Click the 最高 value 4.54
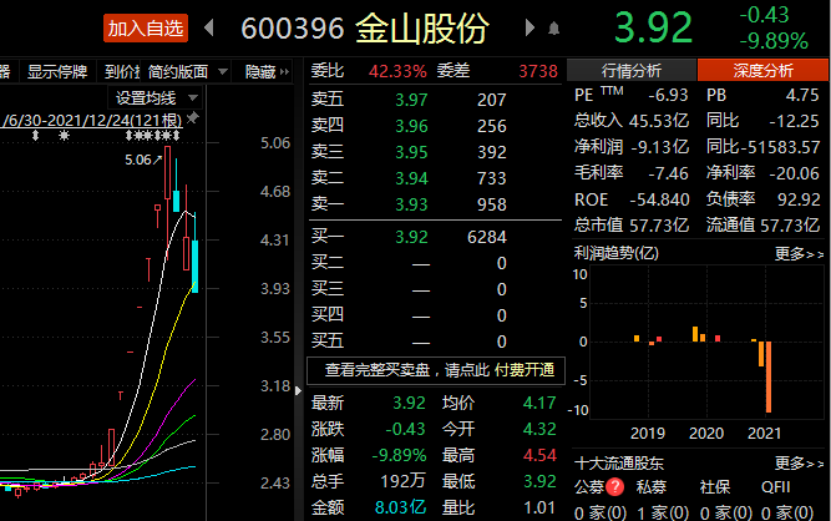This screenshot has width=831, height=521. [540, 455]
